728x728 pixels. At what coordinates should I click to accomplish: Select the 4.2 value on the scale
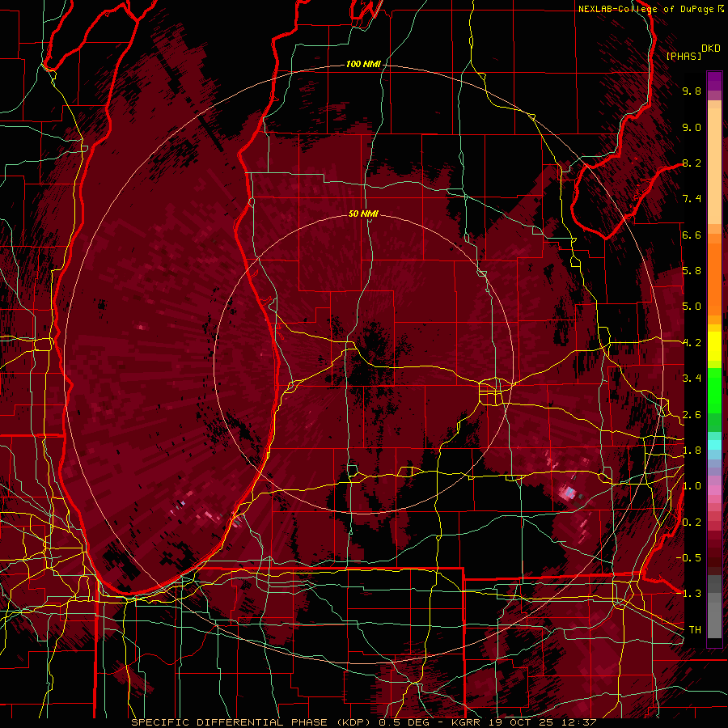click(x=692, y=343)
